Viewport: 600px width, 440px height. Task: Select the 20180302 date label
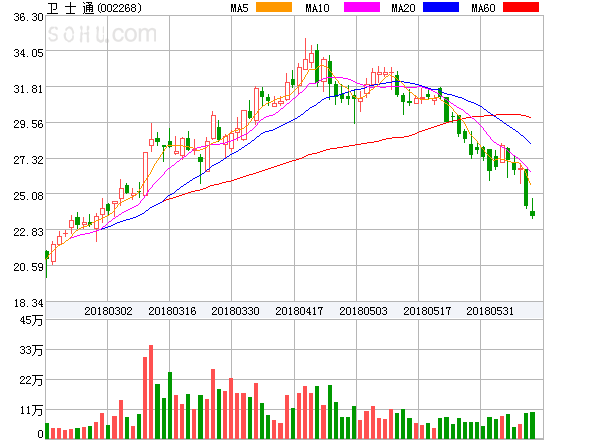(108, 311)
